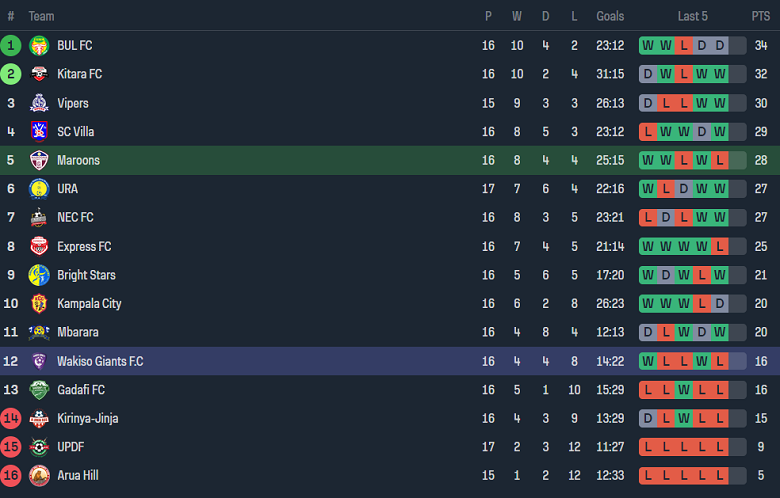The height and width of the screenshot is (498, 780).
Task: Click the rank 1 green position badge
Action: coord(11,45)
